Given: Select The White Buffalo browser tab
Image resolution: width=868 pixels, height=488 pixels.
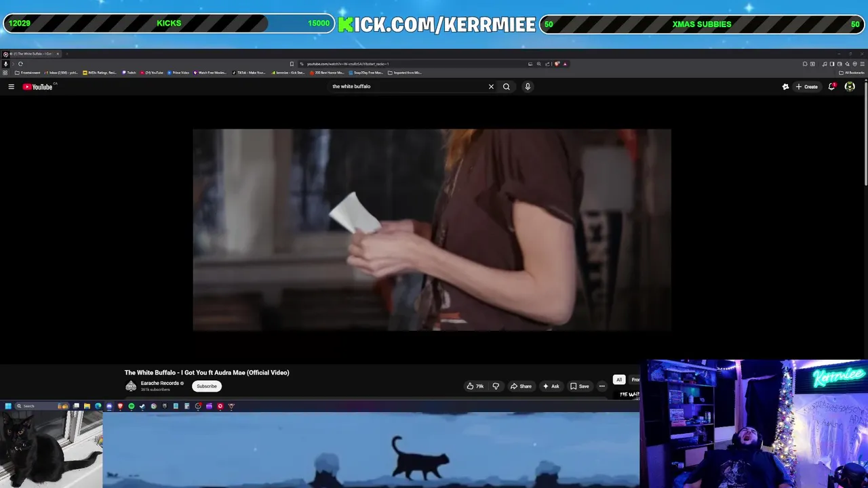Looking at the screenshot, I should pos(31,54).
